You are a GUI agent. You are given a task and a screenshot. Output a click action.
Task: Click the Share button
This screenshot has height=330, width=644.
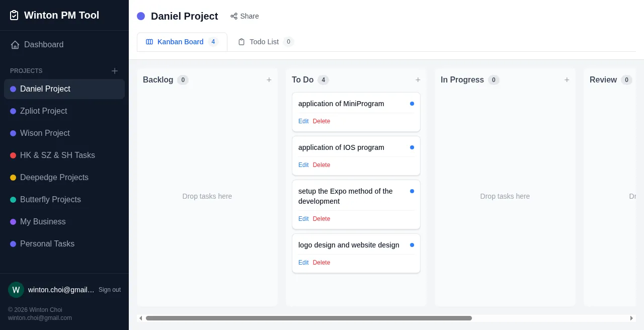point(245,16)
